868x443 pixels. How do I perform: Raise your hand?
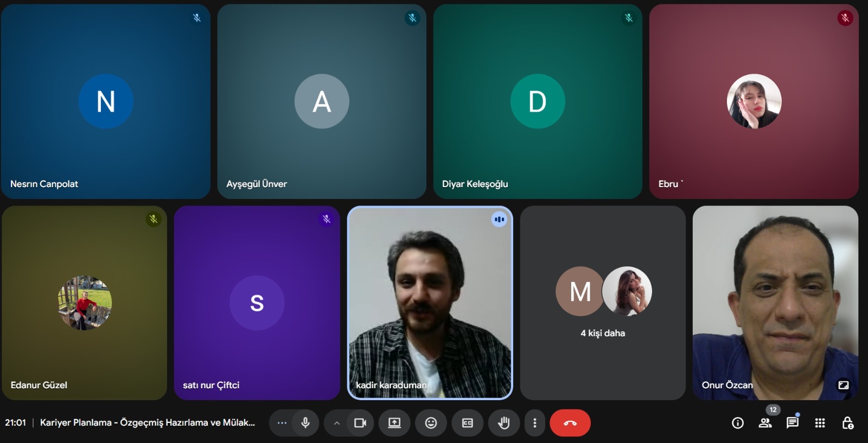tap(504, 423)
